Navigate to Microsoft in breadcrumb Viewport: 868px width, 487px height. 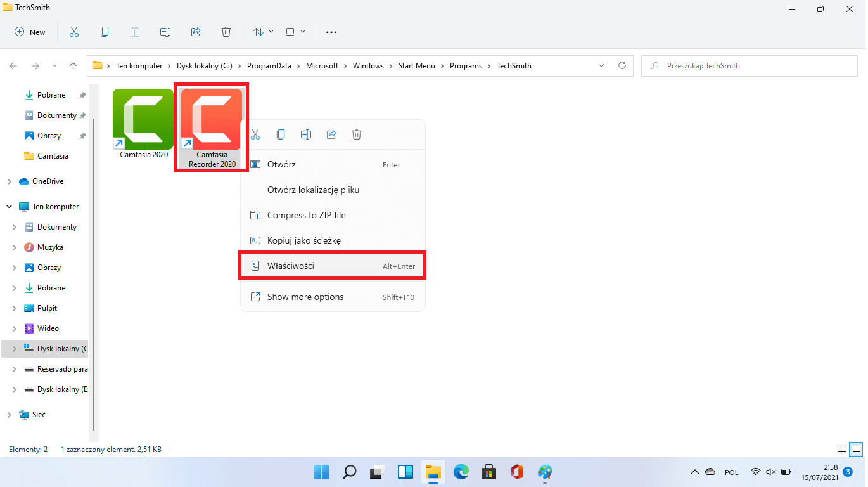coord(322,66)
